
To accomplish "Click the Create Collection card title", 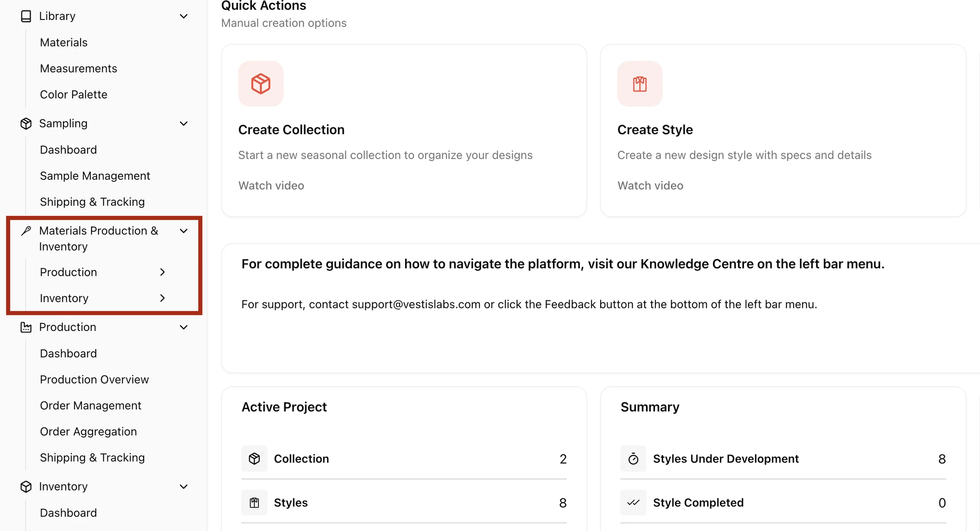I will (291, 129).
